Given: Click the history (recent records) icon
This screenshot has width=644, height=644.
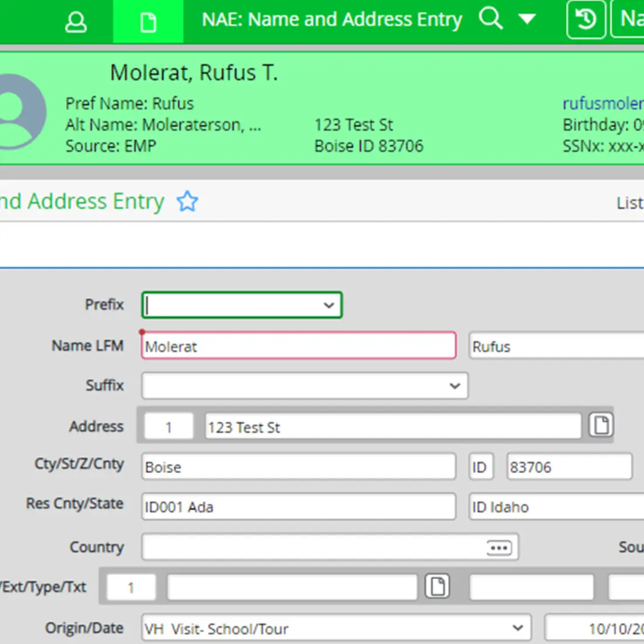Looking at the screenshot, I should point(585,19).
